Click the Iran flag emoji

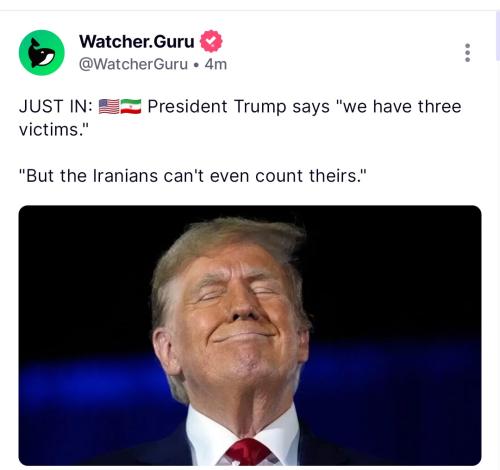pyautogui.click(x=131, y=107)
